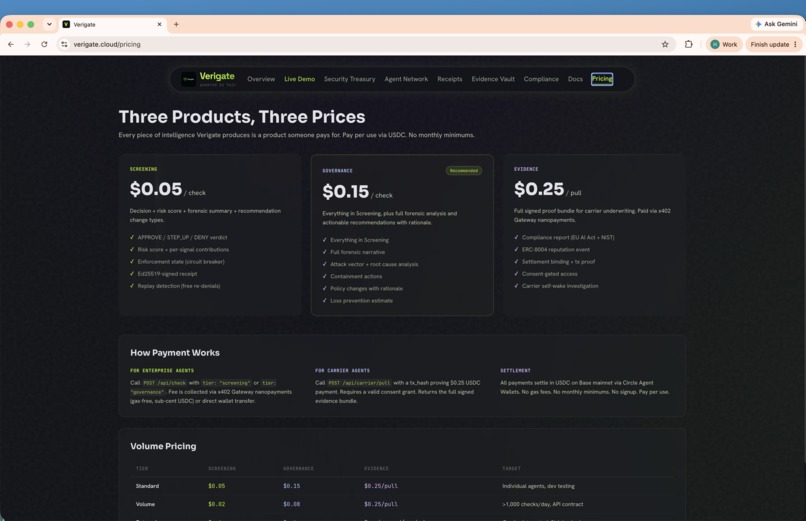Select the Verigate browser tab
The image size is (806, 521).
(x=111, y=24)
